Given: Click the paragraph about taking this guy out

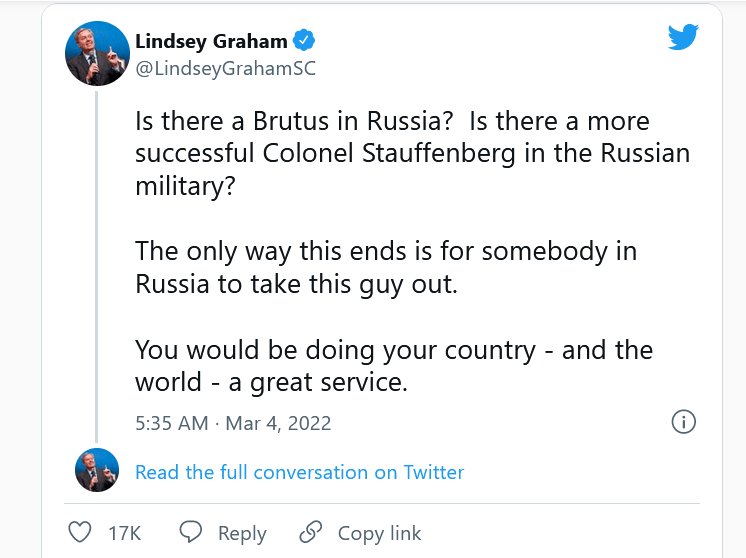Looking at the screenshot, I should tap(386, 268).
